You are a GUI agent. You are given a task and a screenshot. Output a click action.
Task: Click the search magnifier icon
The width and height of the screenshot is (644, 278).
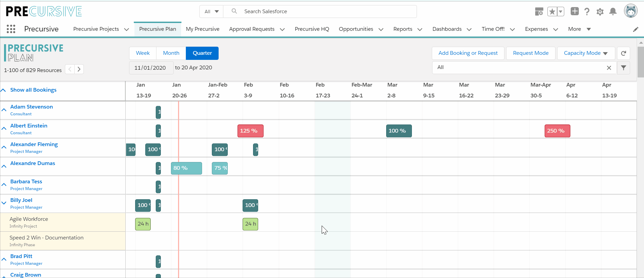pos(234,11)
